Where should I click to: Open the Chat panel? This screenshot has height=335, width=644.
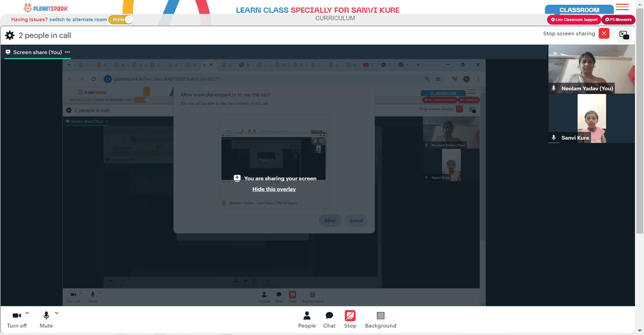329,320
